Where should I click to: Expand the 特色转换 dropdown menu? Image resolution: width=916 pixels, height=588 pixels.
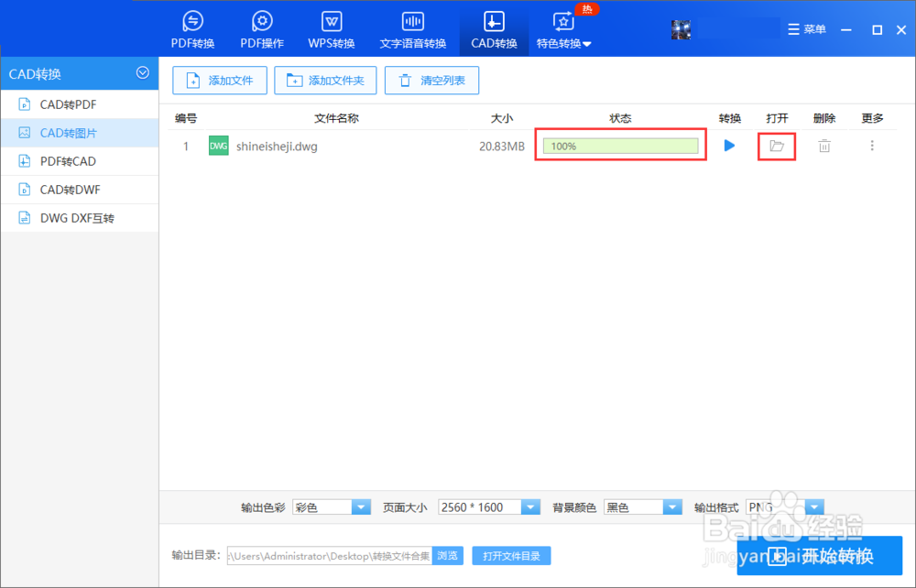[x=563, y=29]
